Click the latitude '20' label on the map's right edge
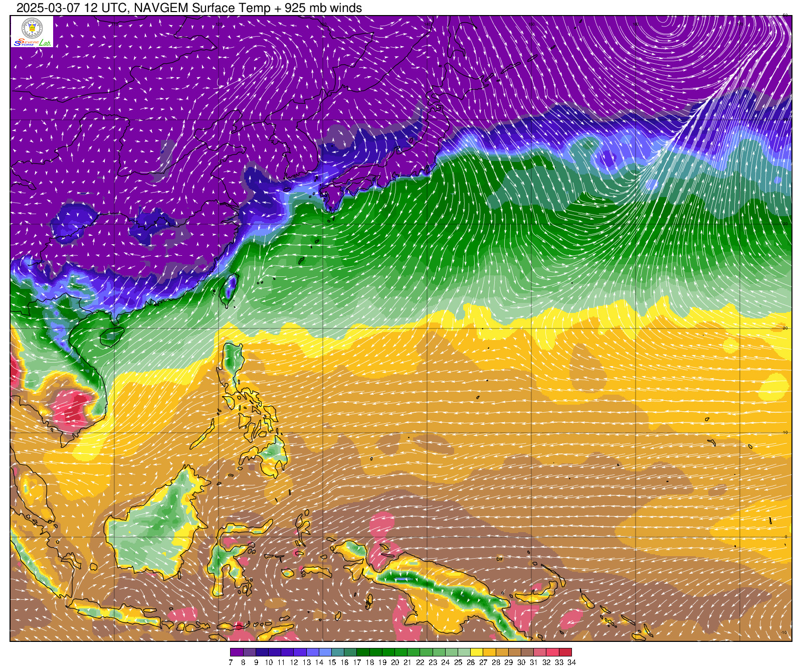 (785, 328)
